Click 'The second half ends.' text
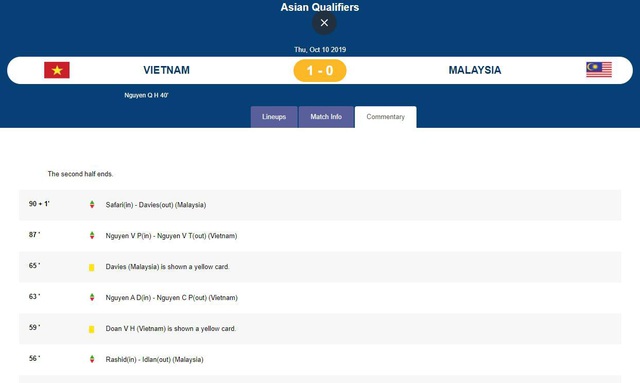The height and width of the screenshot is (383, 640). [x=80, y=174]
